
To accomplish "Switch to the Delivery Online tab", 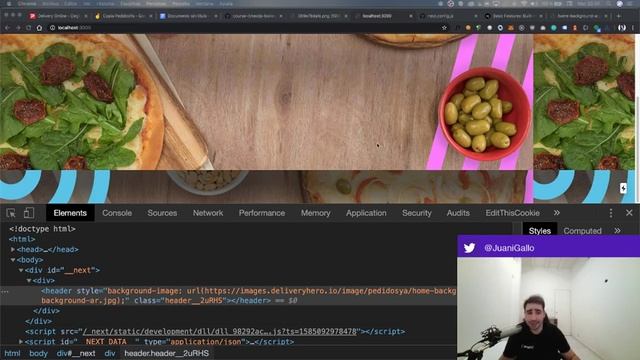I will [x=58, y=16].
